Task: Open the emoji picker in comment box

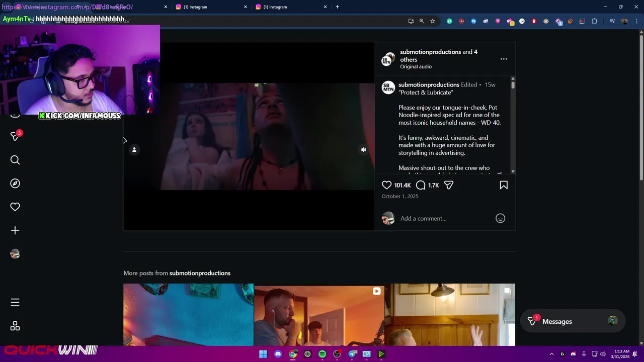Action: point(500,218)
